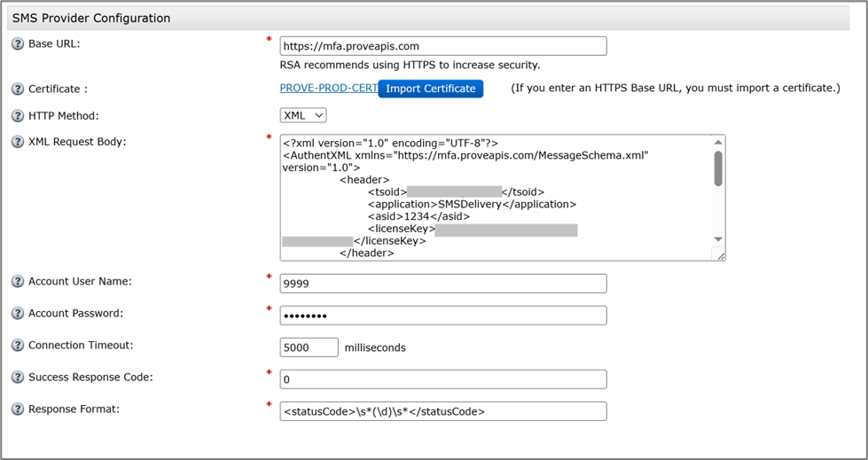Open help icon for HTTP Method
Screen dimensions: 868x460
(x=18, y=116)
